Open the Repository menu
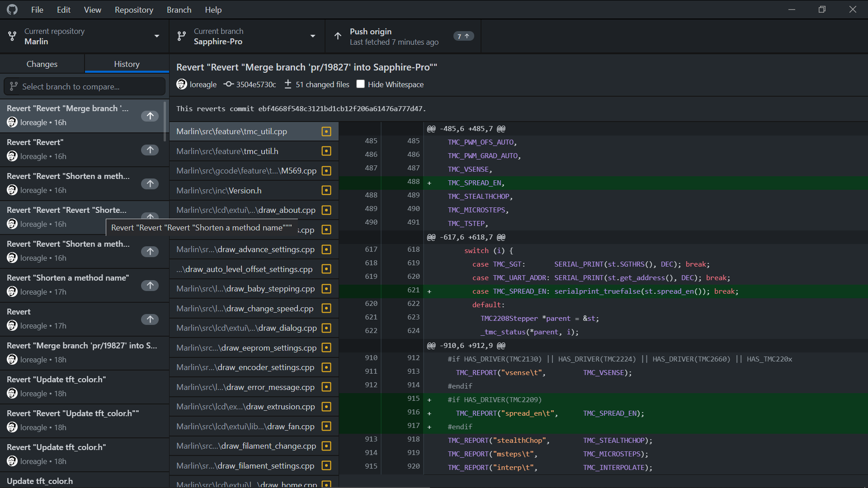868x488 pixels. 134,9
